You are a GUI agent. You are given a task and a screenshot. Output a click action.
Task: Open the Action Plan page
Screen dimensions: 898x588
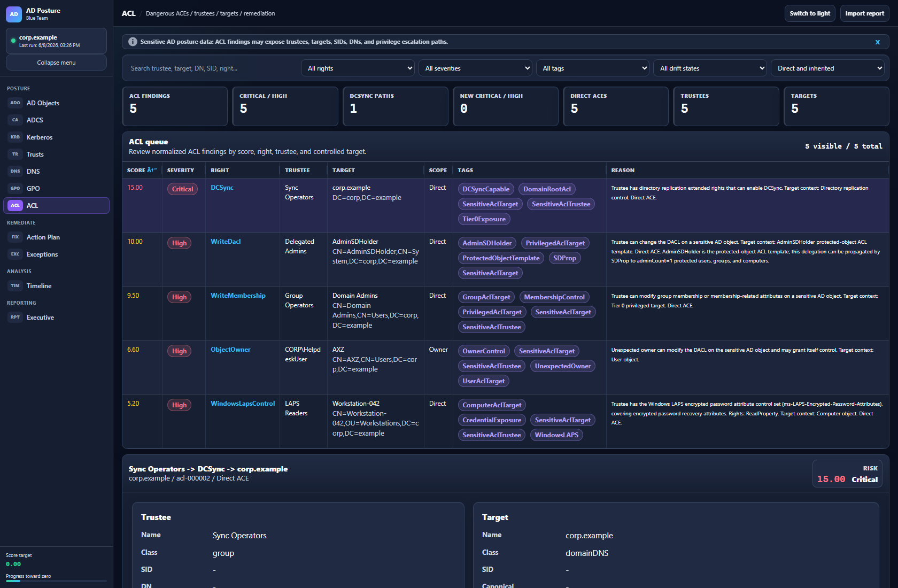click(56, 237)
